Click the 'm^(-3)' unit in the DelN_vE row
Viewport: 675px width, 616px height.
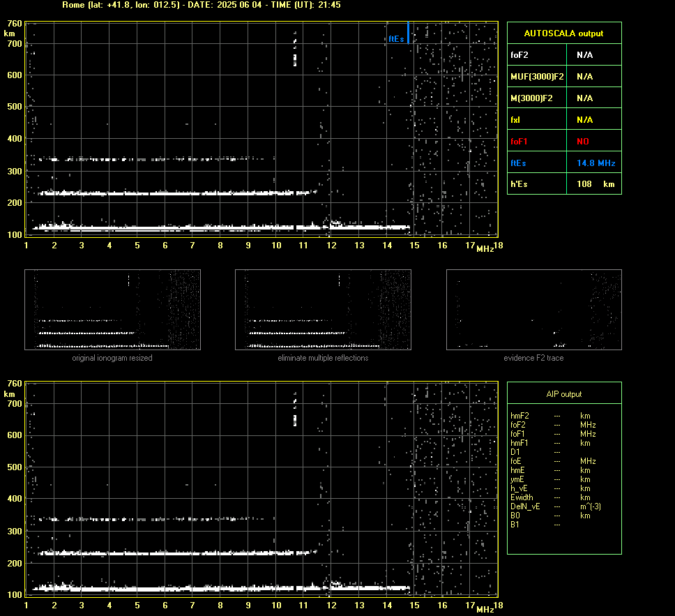point(591,506)
